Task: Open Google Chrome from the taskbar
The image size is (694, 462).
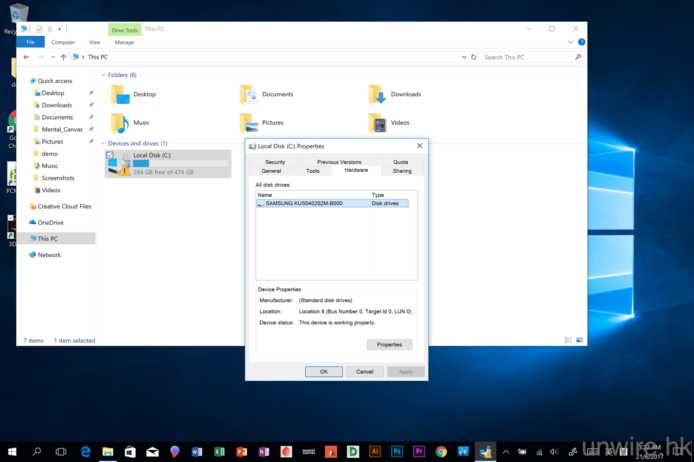Action: click(441, 452)
